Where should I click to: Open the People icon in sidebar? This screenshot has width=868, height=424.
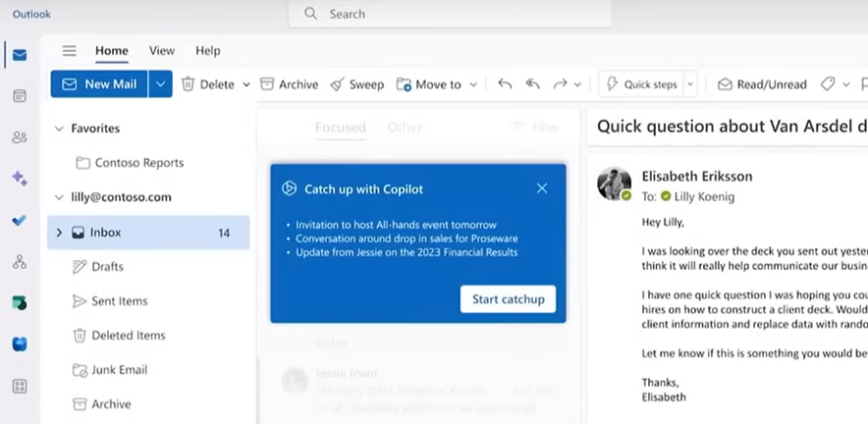point(20,137)
